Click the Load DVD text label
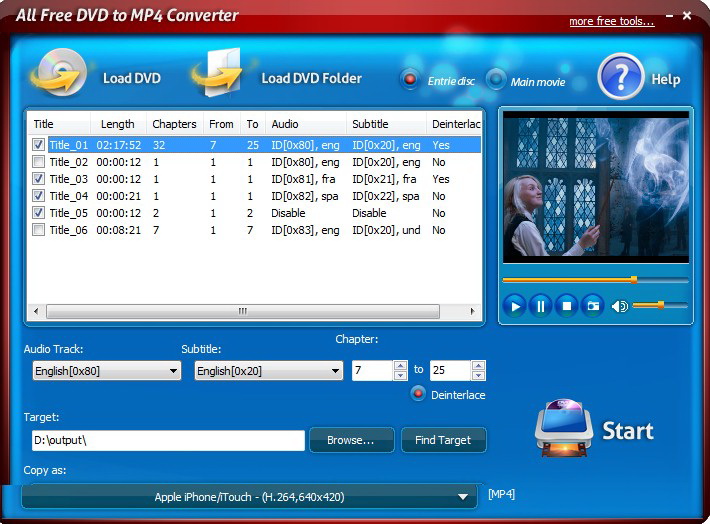 [132, 78]
